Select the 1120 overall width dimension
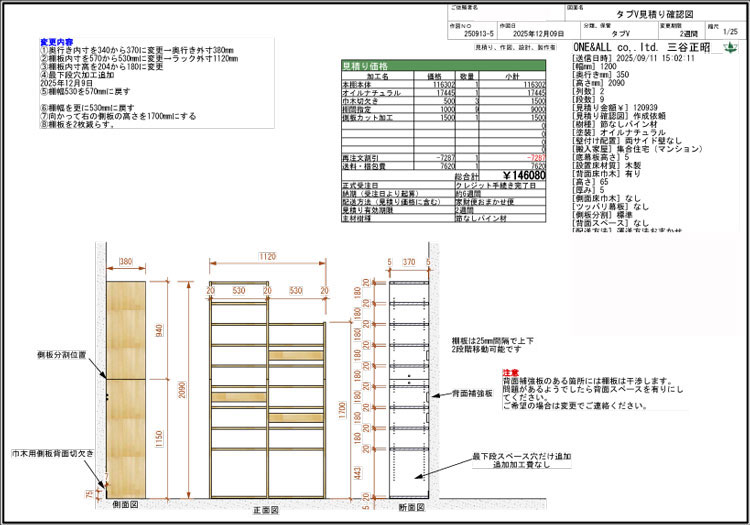 pyautogui.click(x=265, y=256)
